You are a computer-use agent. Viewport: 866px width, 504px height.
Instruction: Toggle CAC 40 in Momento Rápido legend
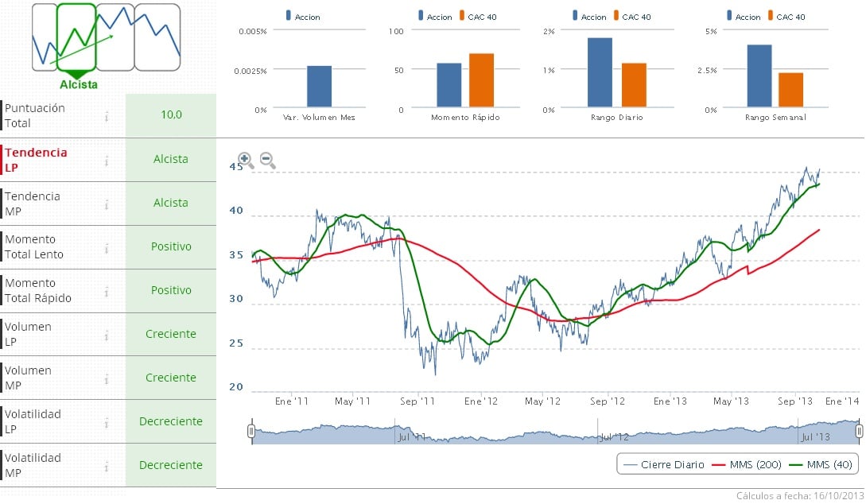pos(480,17)
